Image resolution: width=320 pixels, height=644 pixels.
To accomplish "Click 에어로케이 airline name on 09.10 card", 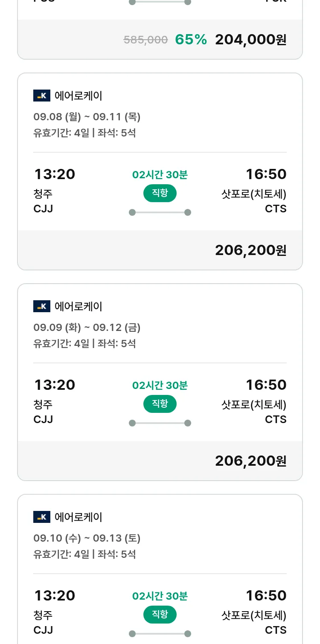I will [x=79, y=517].
